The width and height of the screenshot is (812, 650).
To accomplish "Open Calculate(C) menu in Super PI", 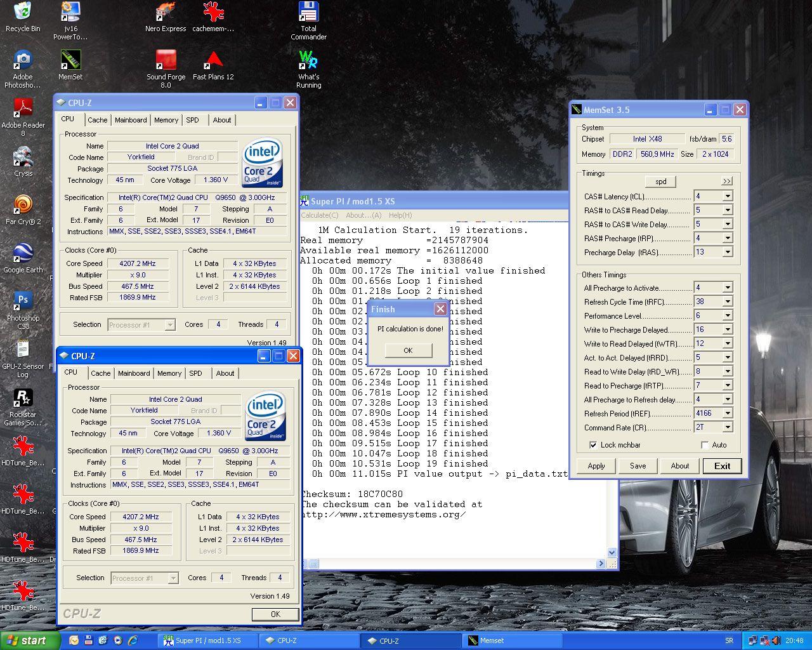I will tap(320, 215).
